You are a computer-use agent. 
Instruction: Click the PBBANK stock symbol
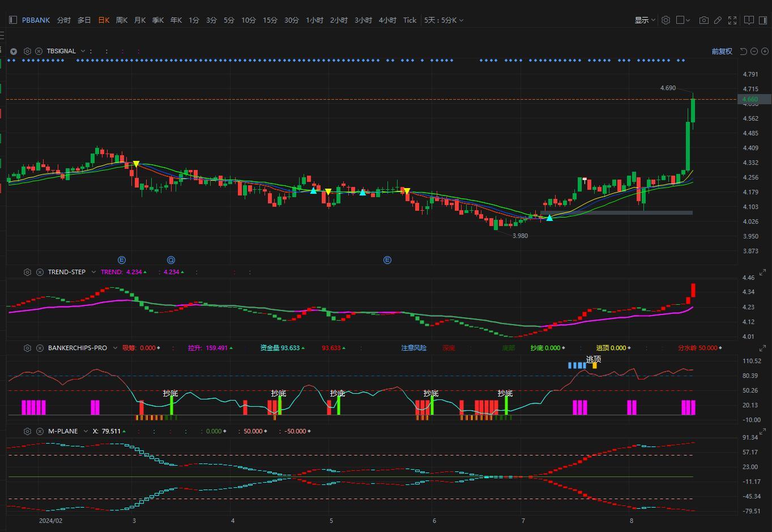[36, 20]
